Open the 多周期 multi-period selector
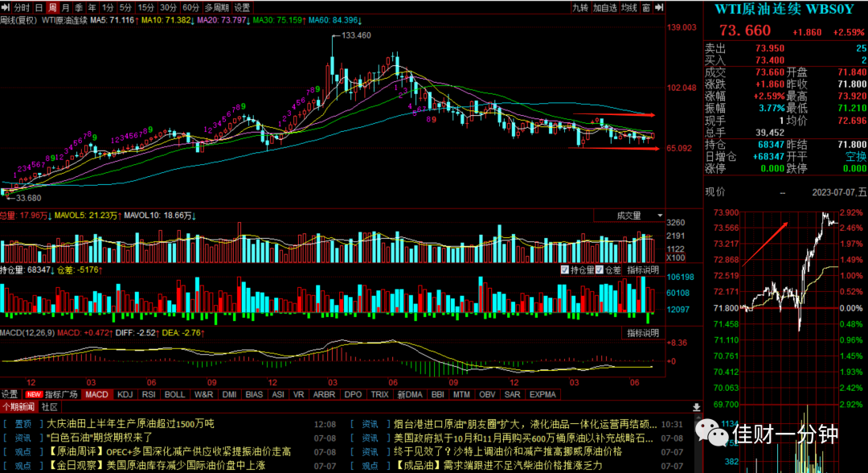The width and height of the screenshot is (868, 473). click(216, 8)
